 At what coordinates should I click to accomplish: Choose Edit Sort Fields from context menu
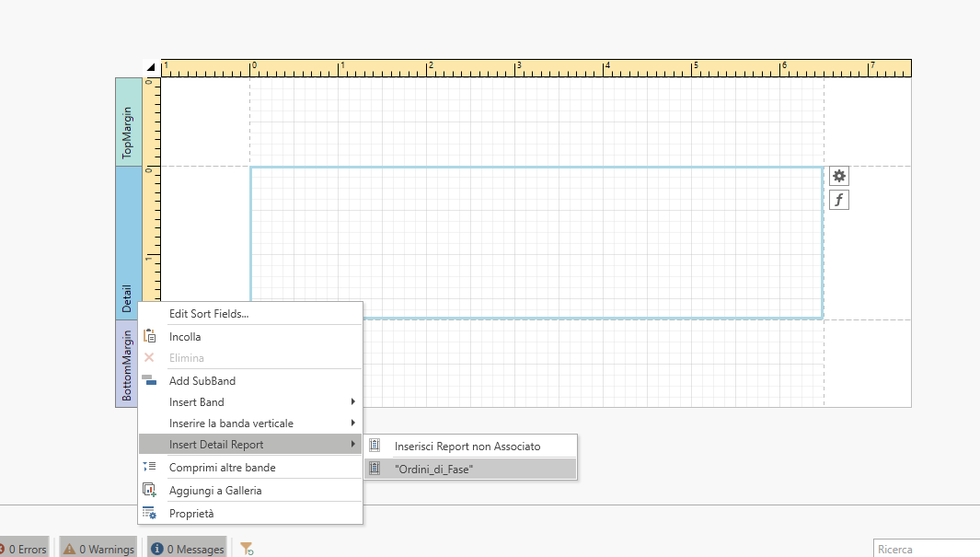click(250, 314)
